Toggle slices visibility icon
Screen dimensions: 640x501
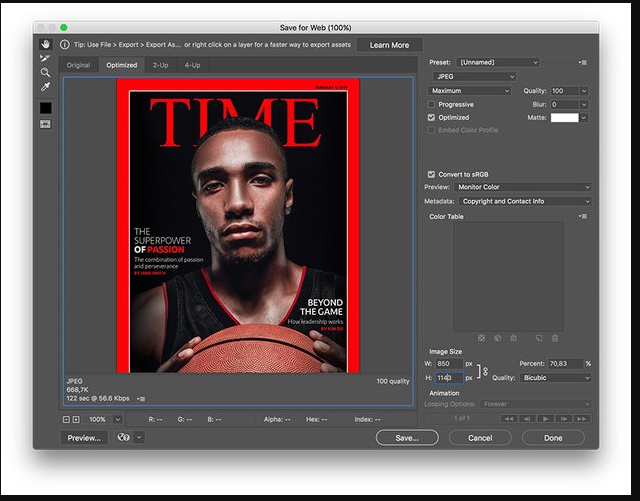coord(45,124)
